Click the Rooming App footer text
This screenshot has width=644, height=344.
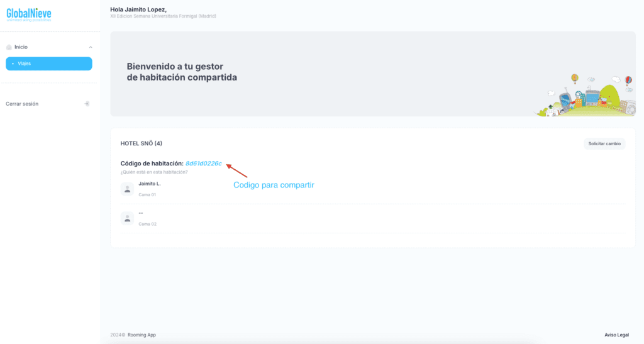[x=142, y=335]
